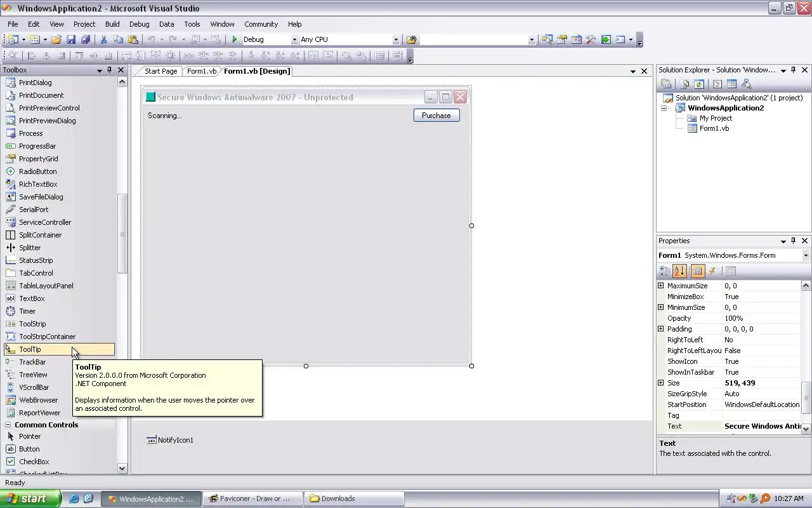Select Form1.vb in Solution Explorer

714,128
